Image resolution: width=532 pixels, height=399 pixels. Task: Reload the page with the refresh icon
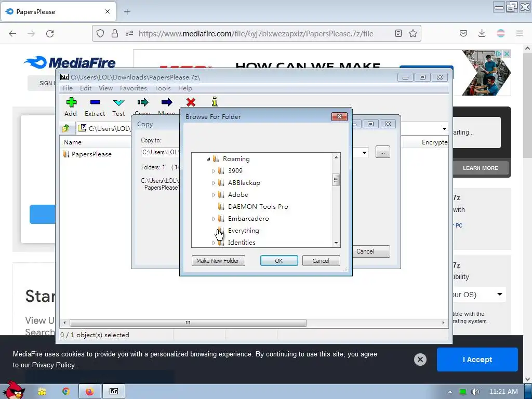click(x=50, y=33)
